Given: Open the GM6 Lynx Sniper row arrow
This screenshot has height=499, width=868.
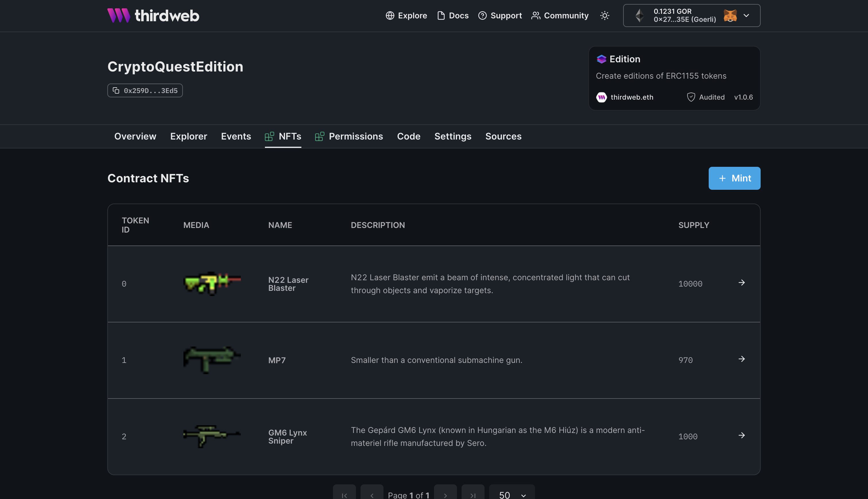Looking at the screenshot, I should pos(742,435).
